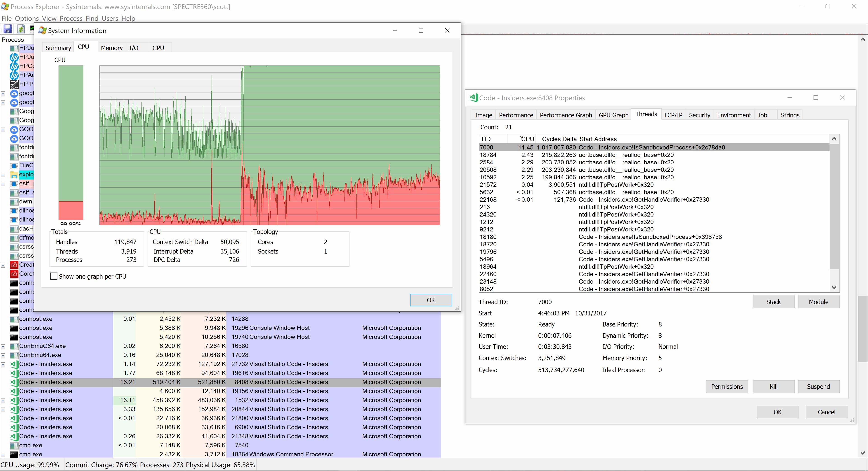Switch to the Memory tab
The image size is (868, 471).
tap(111, 47)
